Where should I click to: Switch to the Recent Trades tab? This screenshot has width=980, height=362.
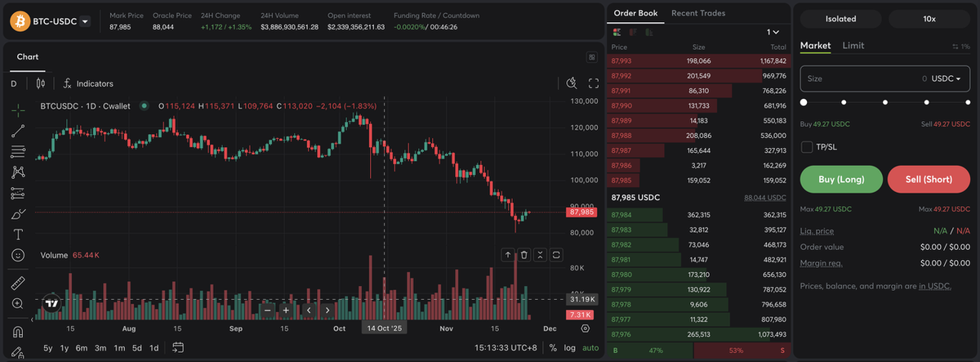click(x=698, y=13)
